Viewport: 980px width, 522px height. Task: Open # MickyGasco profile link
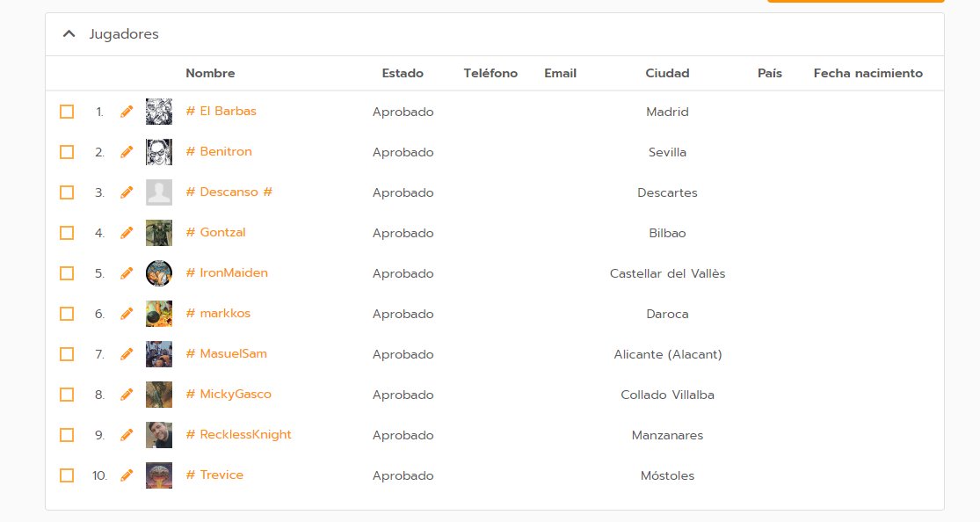229,394
